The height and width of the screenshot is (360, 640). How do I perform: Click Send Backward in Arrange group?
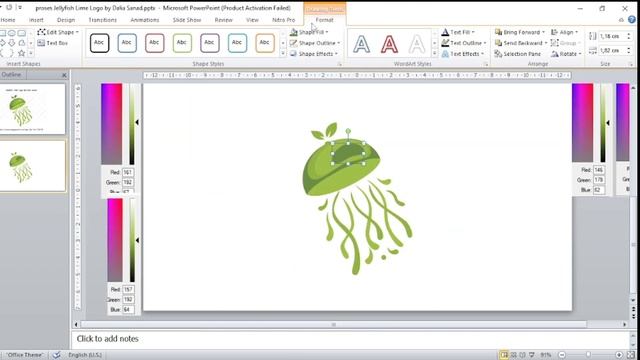click(x=521, y=43)
